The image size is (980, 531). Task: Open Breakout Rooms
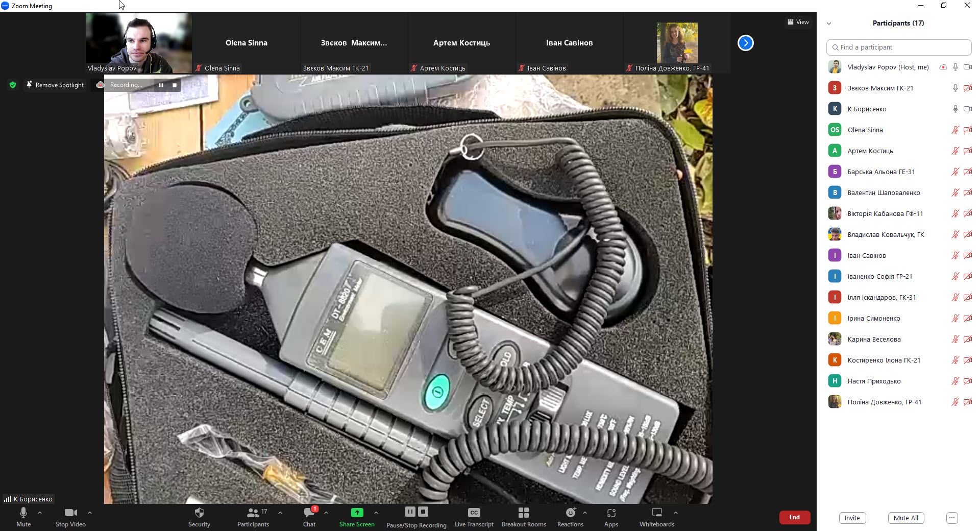[x=524, y=516]
